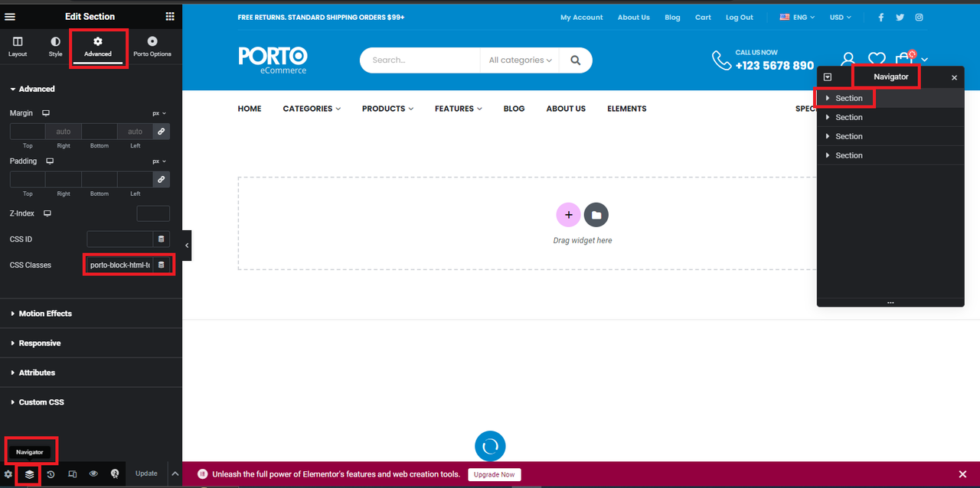Click the Navigator layers icon
The height and width of the screenshot is (488, 980).
(29, 474)
